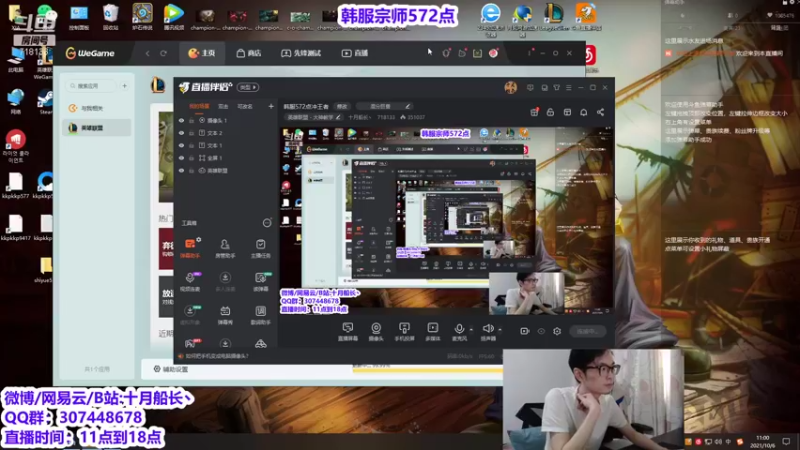This screenshot has width=800, height=450.
Task: Click the 麦克风 microphone icon
Action: (x=459, y=331)
